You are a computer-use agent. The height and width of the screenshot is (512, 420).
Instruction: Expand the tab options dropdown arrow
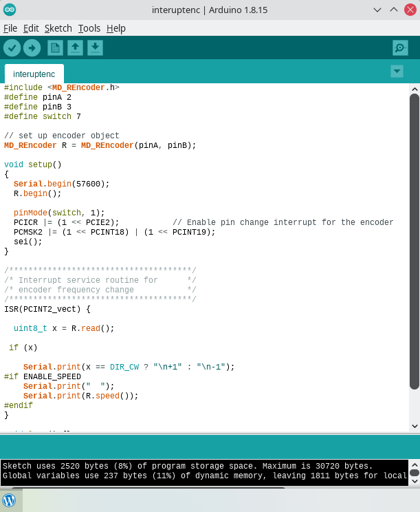(397, 71)
